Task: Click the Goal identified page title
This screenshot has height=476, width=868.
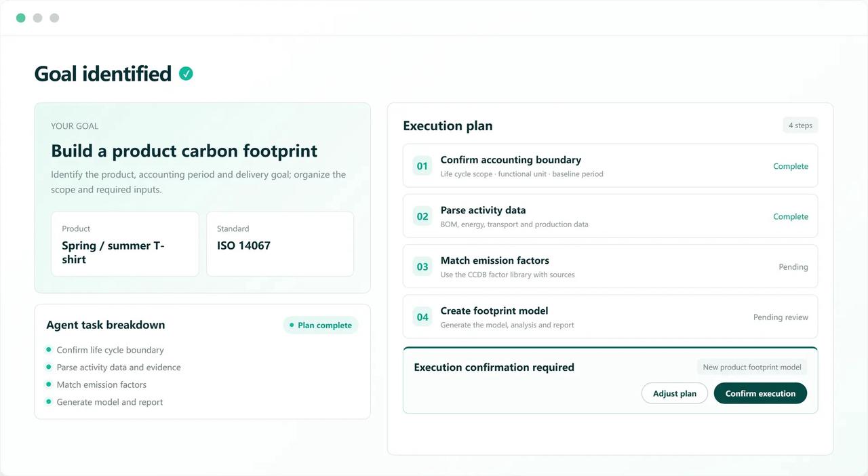Action: point(103,73)
